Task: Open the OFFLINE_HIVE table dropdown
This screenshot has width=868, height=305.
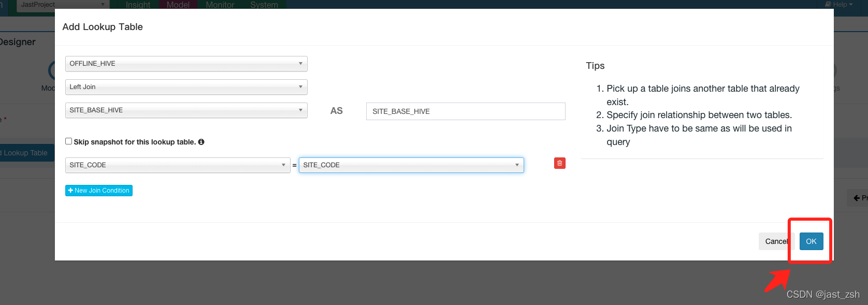Action: (186, 64)
